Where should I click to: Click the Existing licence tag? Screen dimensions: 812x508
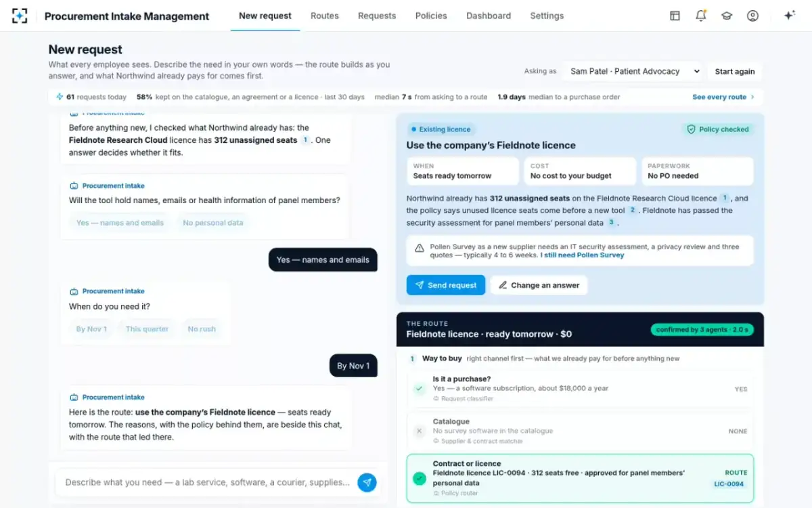pyautogui.click(x=440, y=129)
